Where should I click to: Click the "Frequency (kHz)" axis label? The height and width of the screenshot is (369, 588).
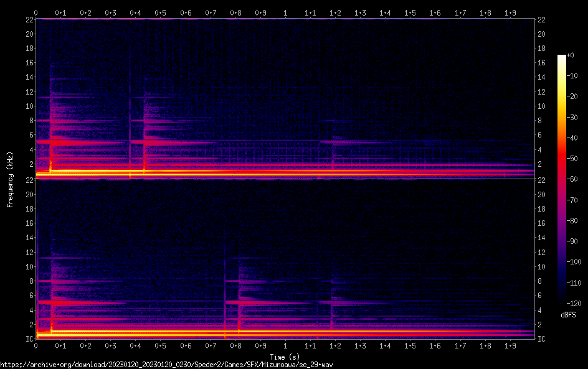coord(10,179)
